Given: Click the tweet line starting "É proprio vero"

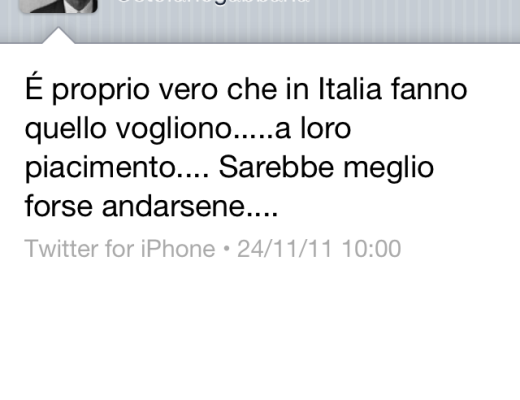Looking at the screenshot, I should pos(246,89).
